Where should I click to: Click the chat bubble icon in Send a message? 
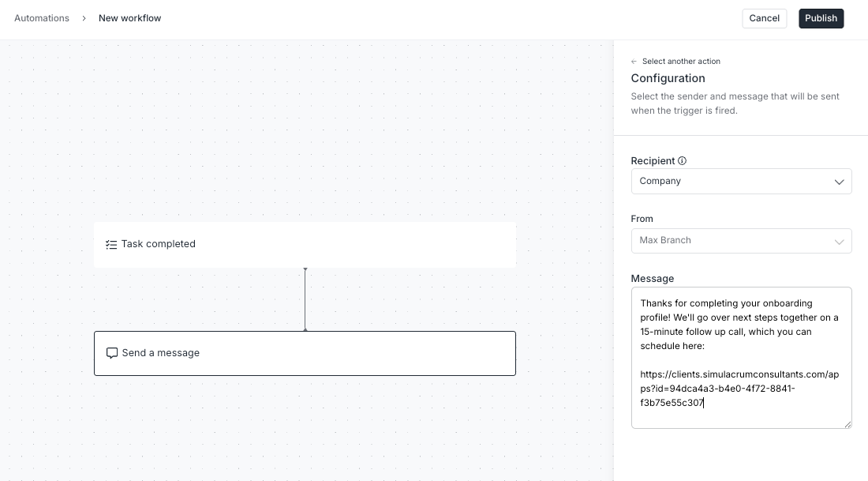click(x=112, y=353)
